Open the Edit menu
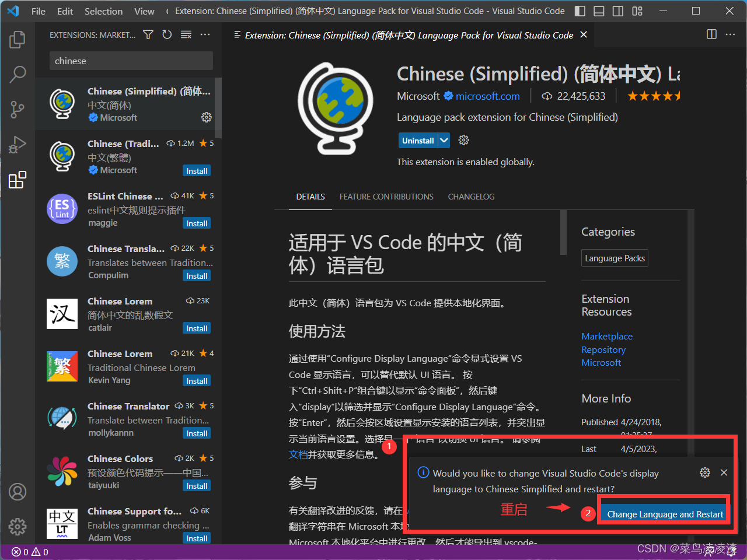Screen dimensions: 747x560 click(65, 11)
